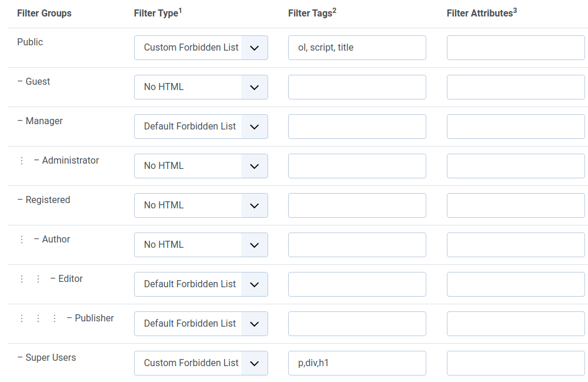Click Registered Filter Attributes field
The width and height of the screenshot is (588, 382).
point(516,205)
